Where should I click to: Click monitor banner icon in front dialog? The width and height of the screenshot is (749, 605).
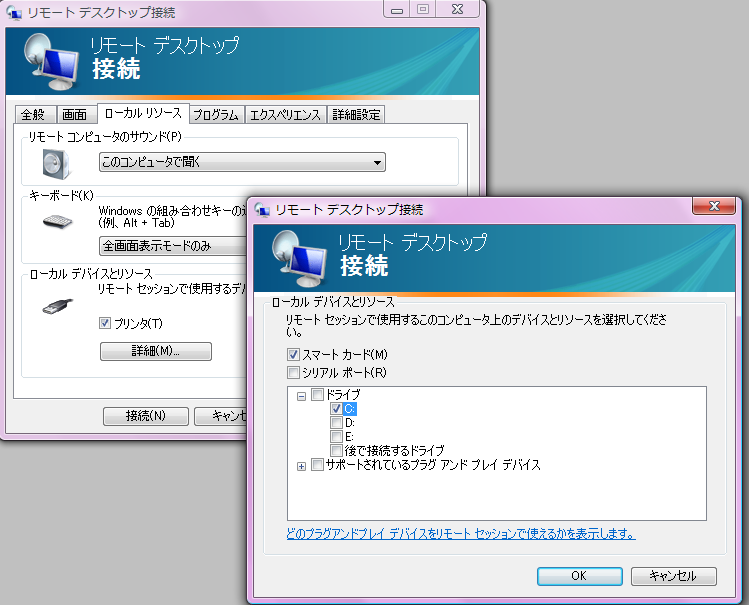(x=300, y=259)
